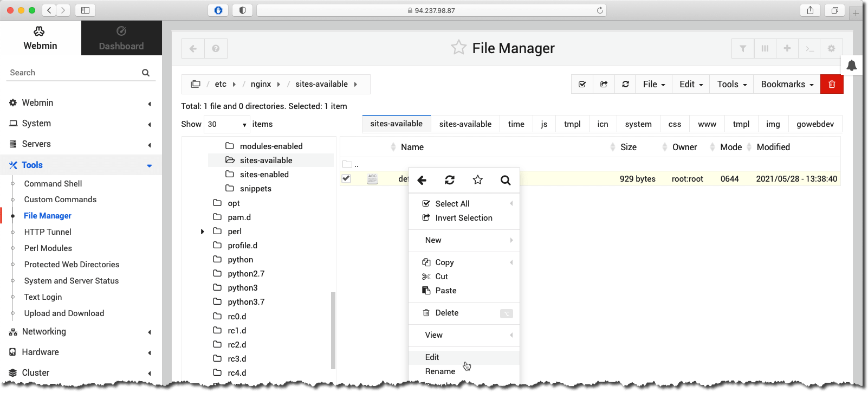The width and height of the screenshot is (868, 405).
Task: Click the plus add icon in header
Action: pyautogui.click(x=787, y=49)
